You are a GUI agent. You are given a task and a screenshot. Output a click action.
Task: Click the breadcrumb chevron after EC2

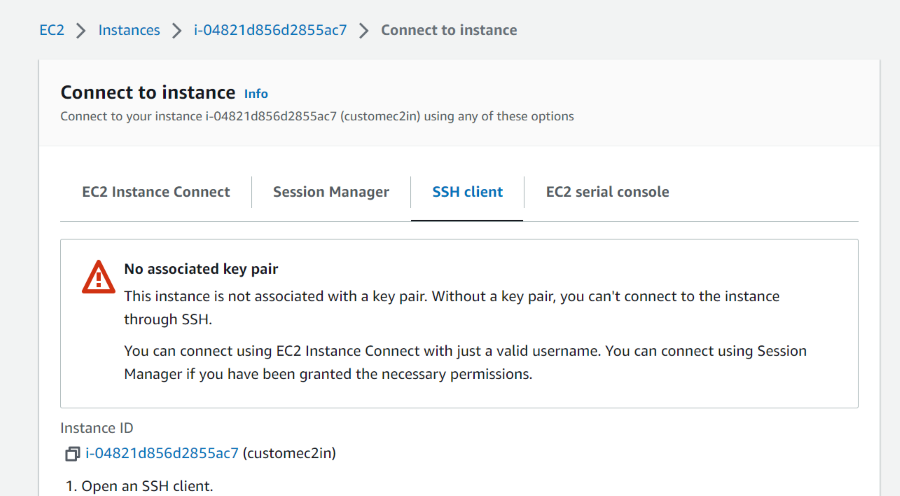[x=81, y=30]
